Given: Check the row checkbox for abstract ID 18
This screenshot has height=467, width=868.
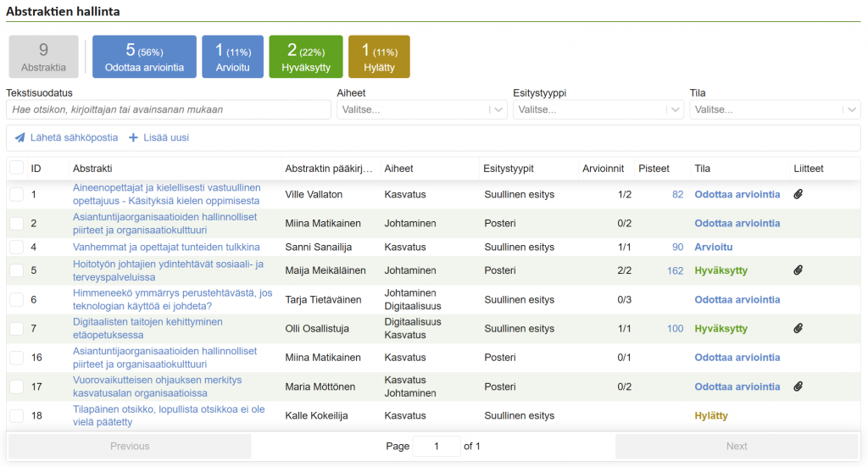Looking at the screenshot, I should (x=17, y=416).
